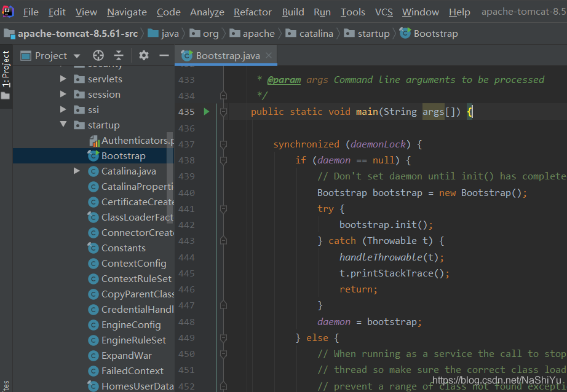Open the VCS menu
The width and height of the screenshot is (567, 392).
click(x=384, y=12)
